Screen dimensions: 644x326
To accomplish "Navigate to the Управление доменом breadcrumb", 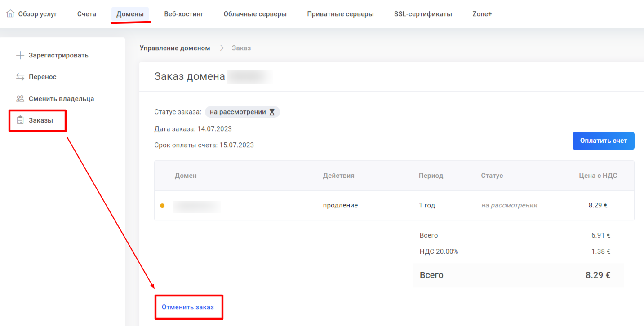I will tap(175, 48).
